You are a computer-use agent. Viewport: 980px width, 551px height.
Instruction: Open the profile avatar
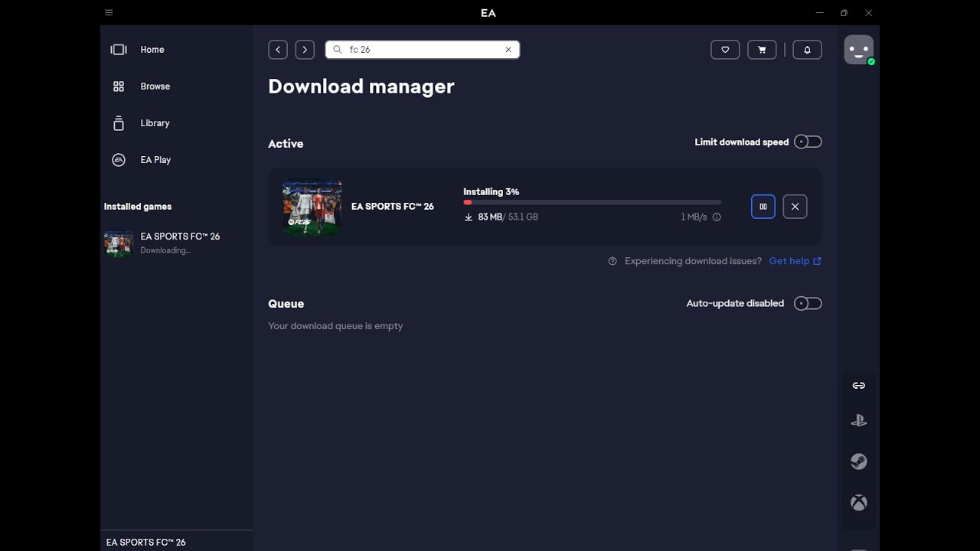tap(858, 50)
